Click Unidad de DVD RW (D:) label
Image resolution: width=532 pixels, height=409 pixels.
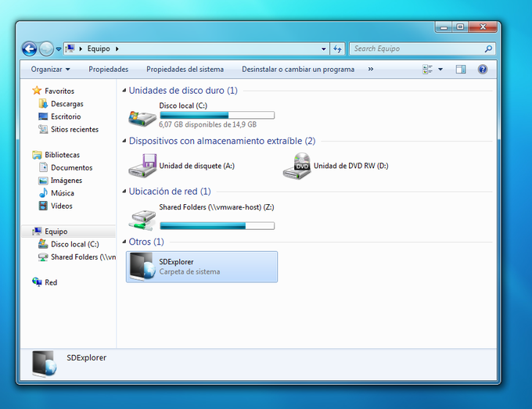click(350, 166)
